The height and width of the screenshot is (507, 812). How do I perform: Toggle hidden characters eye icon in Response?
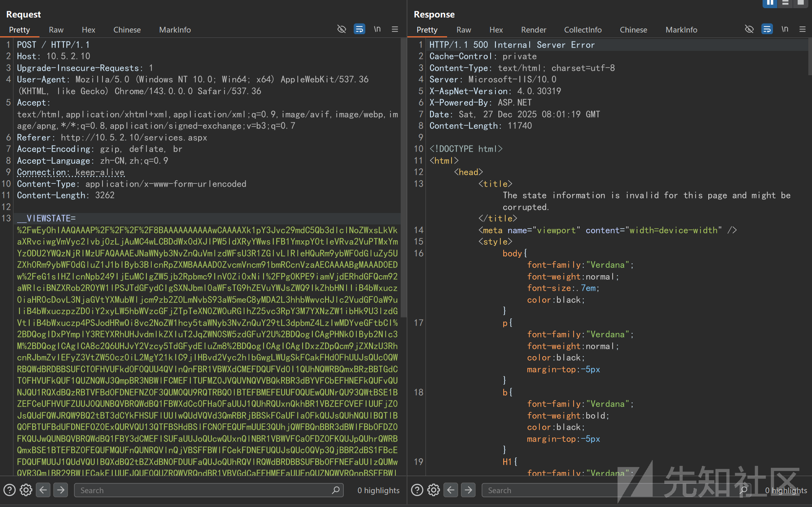pos(749,29)
